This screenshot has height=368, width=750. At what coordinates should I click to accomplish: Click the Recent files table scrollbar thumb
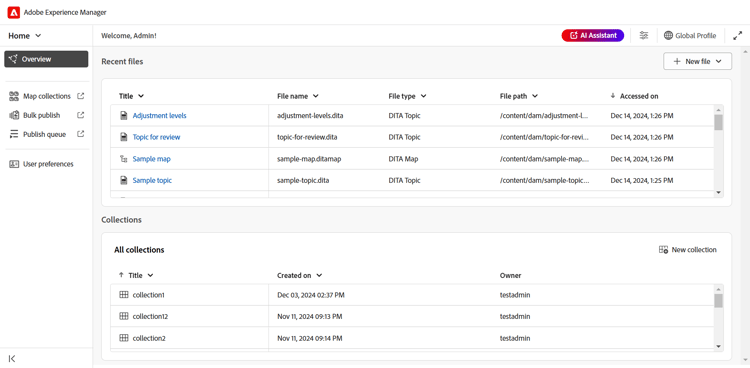coord(718,122)
